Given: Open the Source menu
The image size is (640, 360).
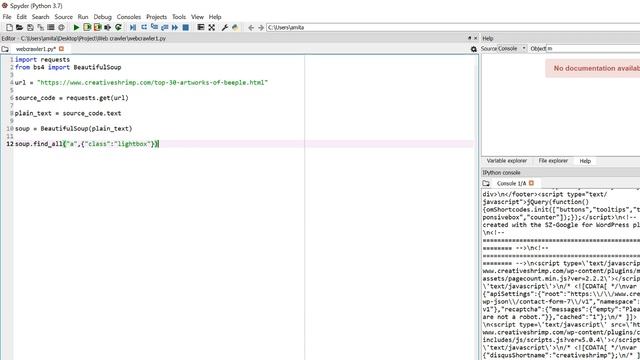Looking at the screenshot, I should (x=64, y=17).
